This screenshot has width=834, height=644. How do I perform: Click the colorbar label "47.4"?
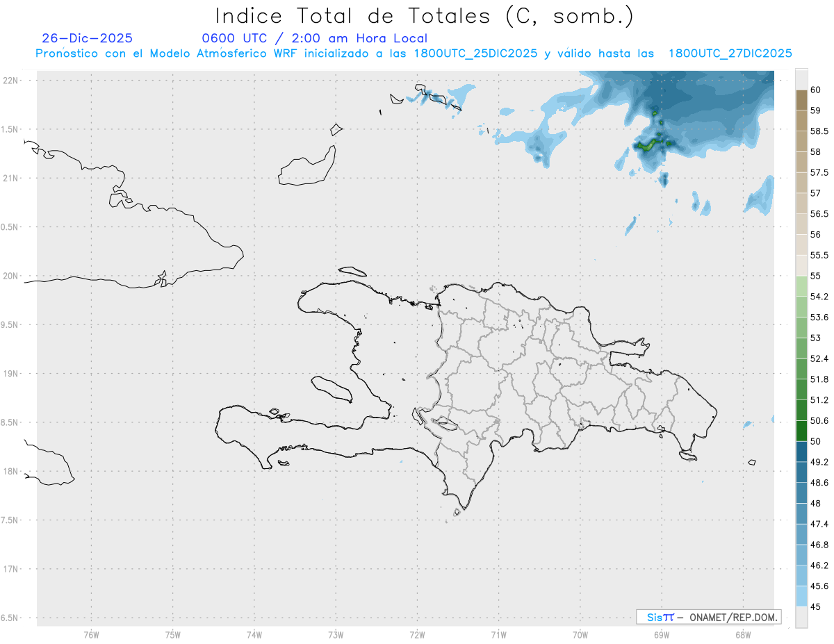pyautogui.click(x=819, y=524)
